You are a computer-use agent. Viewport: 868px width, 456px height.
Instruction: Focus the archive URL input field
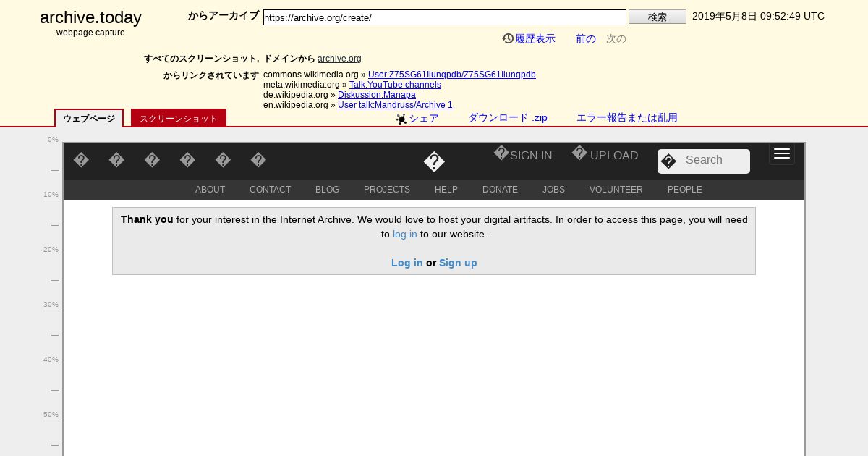click(x=445, y=17)
